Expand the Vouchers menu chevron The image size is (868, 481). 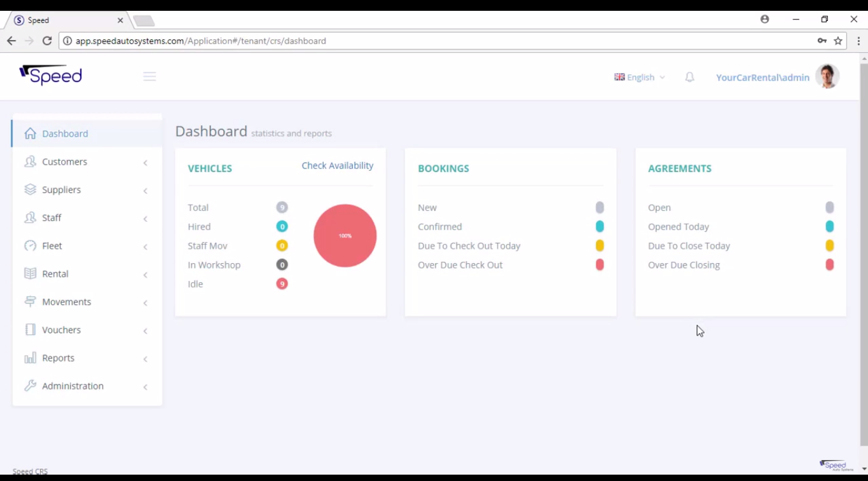145,330
